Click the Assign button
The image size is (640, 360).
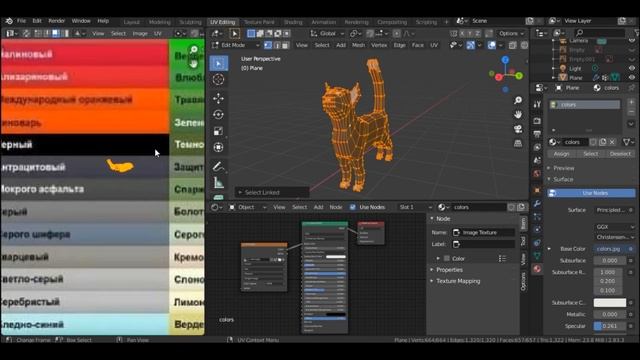[x=561, y=154]
